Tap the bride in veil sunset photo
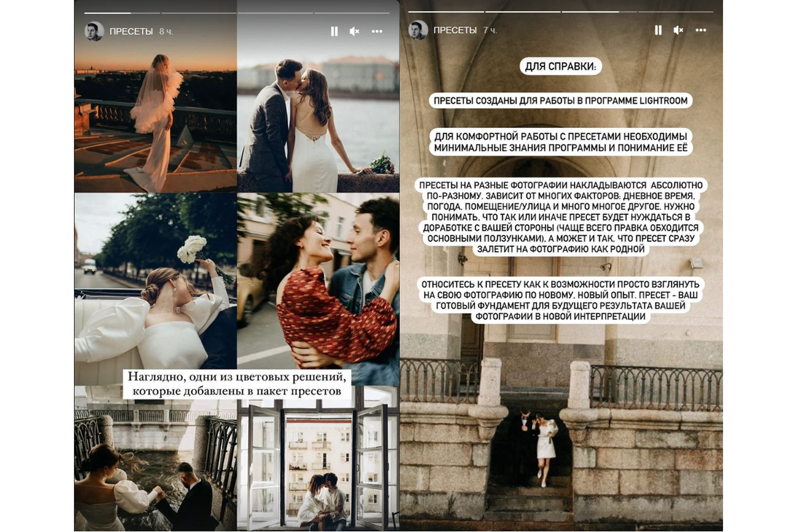The height and width of the screenshot is (532, 798). point(155,121)
